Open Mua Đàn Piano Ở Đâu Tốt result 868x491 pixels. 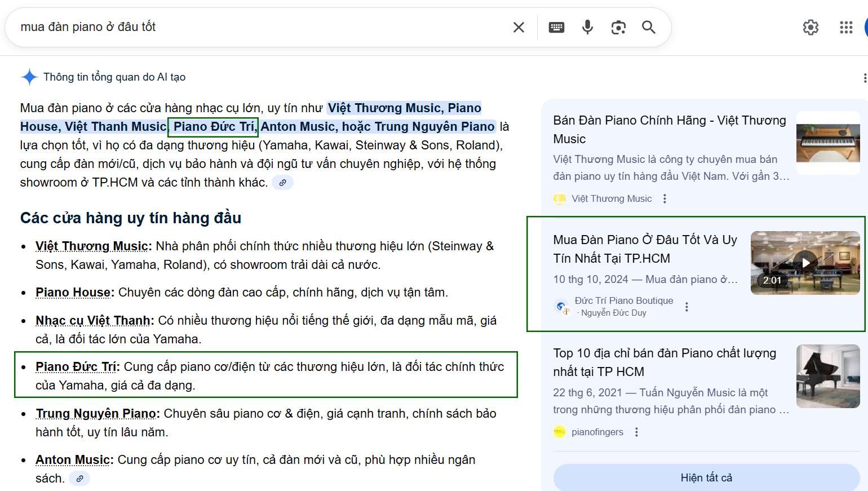tap(645, 249)
